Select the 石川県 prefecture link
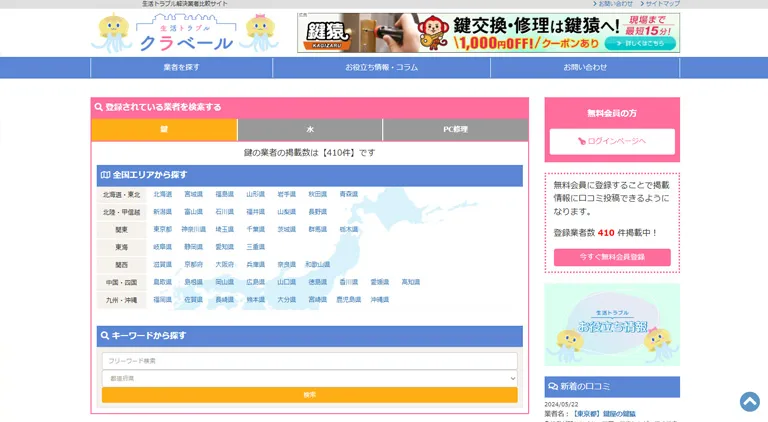Image resolution: width=768 pixels, height=422 pixels. (x=224, y=212)
